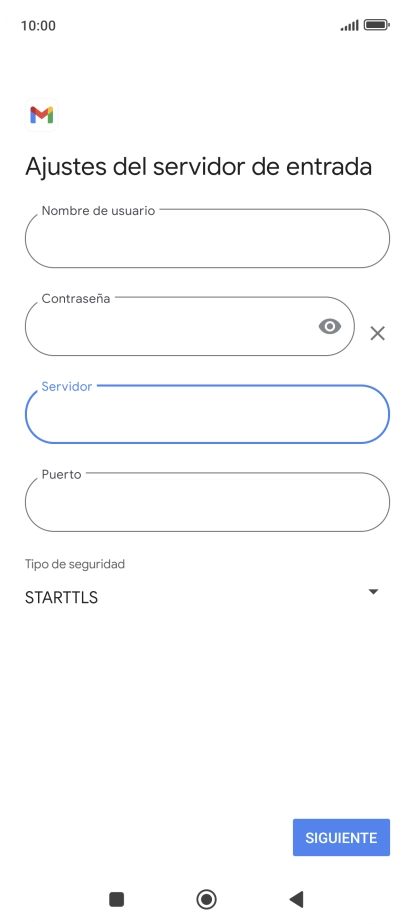The image size is (415, 924).
Task: Open recent apps with square navigation button
Action: (x=117, y=899)
